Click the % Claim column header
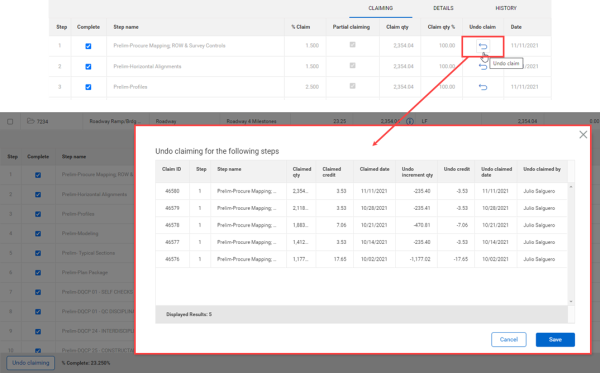Screen dimensions: 600x373 [x=301, y=27]
